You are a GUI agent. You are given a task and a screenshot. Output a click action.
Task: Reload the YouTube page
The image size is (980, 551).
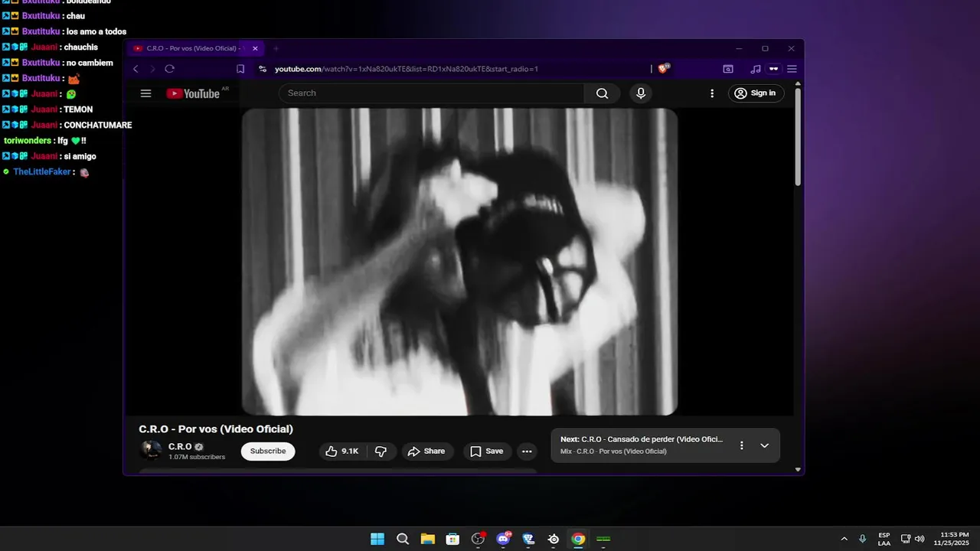coord(170,69)
